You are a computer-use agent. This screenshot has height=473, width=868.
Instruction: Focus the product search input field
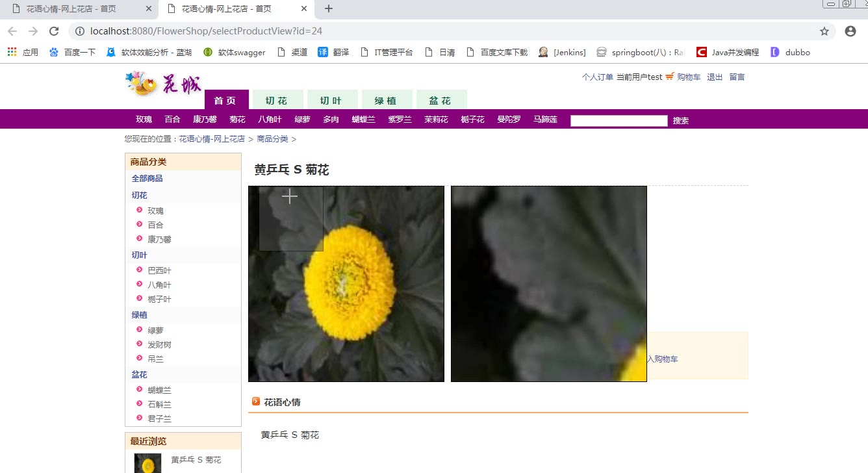click(619, 121)
